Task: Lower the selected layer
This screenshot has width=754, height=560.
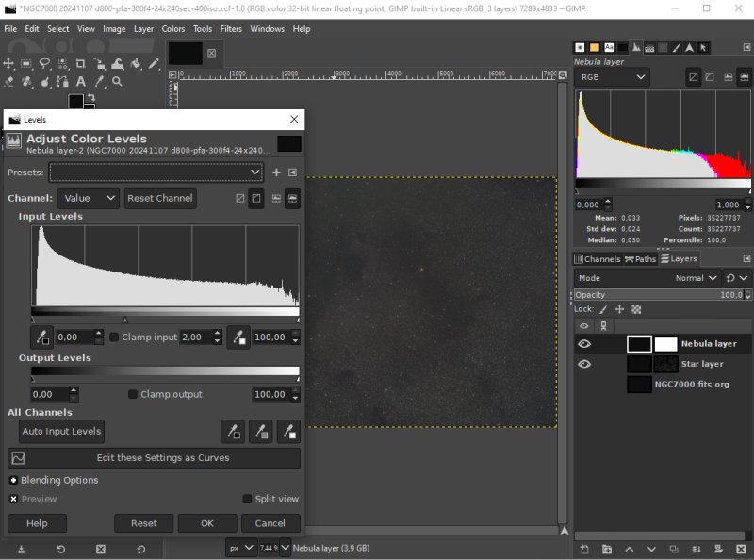Action: coord(651,550)
